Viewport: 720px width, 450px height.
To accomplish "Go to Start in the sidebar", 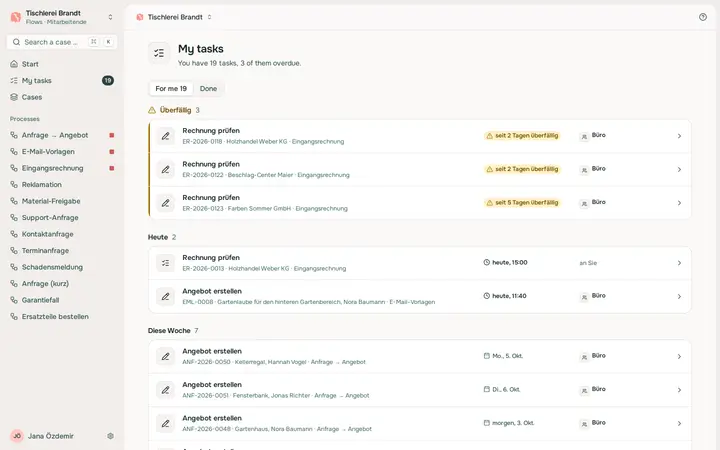I will tap(62, 64).
